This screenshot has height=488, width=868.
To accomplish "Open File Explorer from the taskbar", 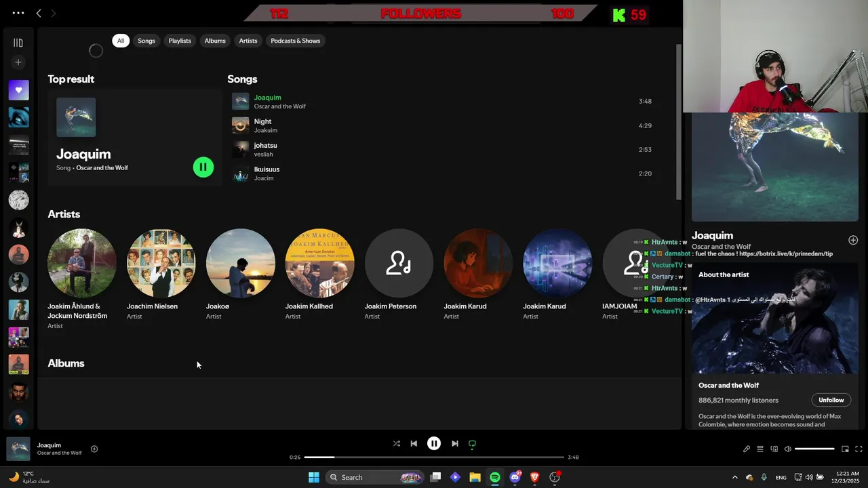I will (x=475, y=477).
